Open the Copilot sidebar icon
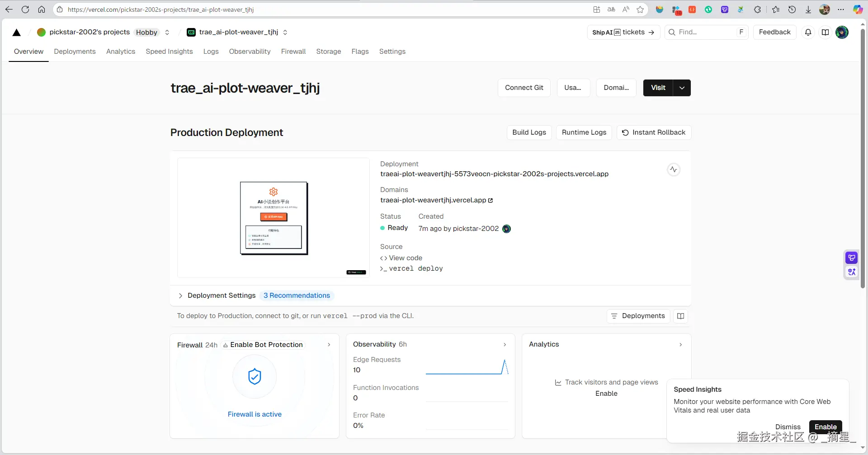Viewport: 868px width, 455px height. point(858,9)
